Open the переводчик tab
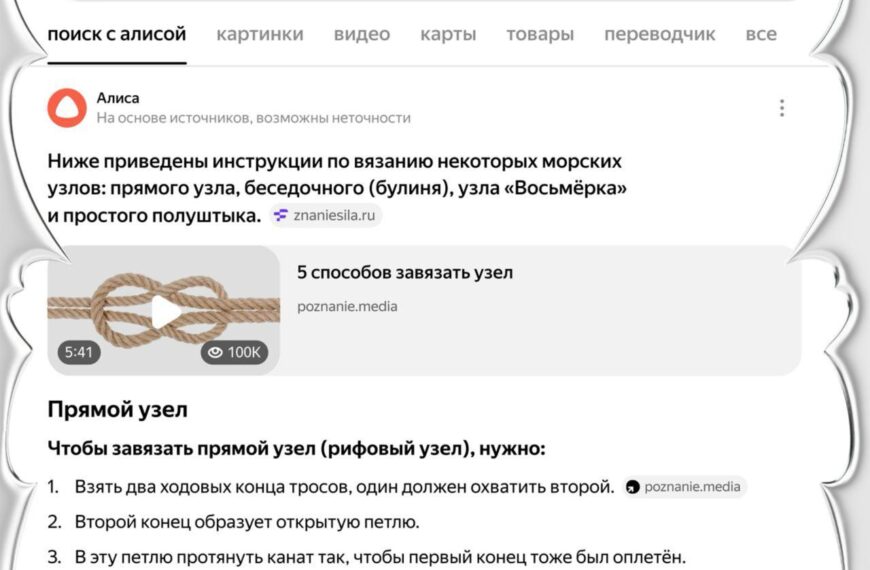This screenshot has width=870, height=570. 660,34
